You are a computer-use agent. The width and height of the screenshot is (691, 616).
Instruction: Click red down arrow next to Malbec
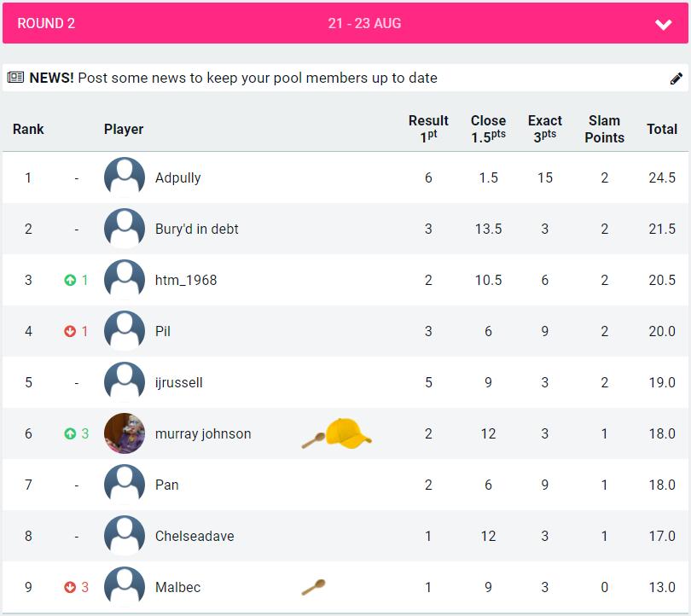(70, 587)
